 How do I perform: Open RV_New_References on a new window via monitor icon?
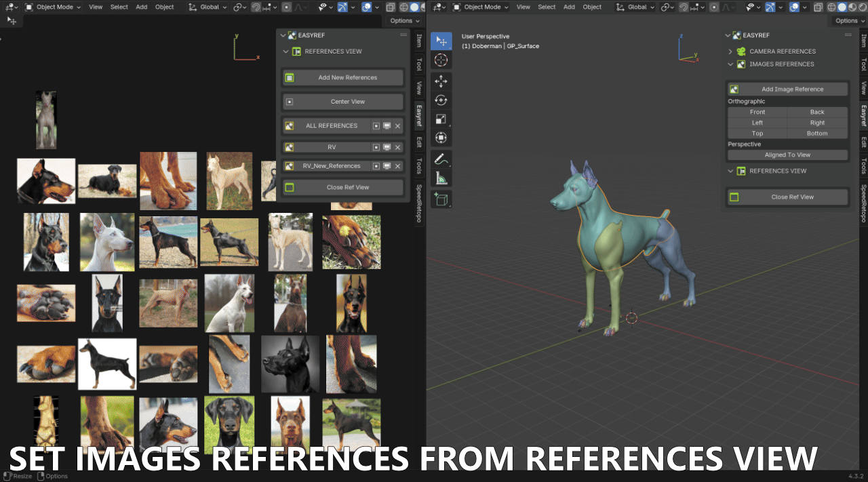pos(387,166)
